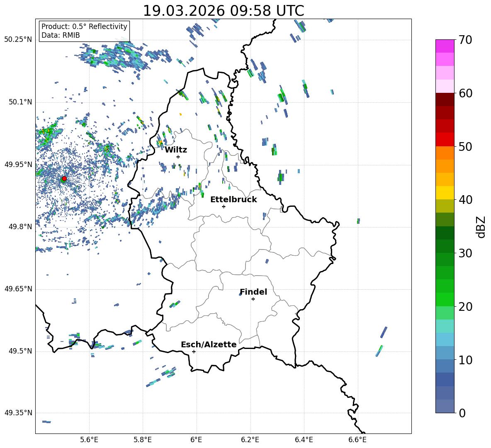Click the Esch/Alzette station cross marker
Image resolution: width=491 pixels, height=448 pixels.
[x=194, y=351]
